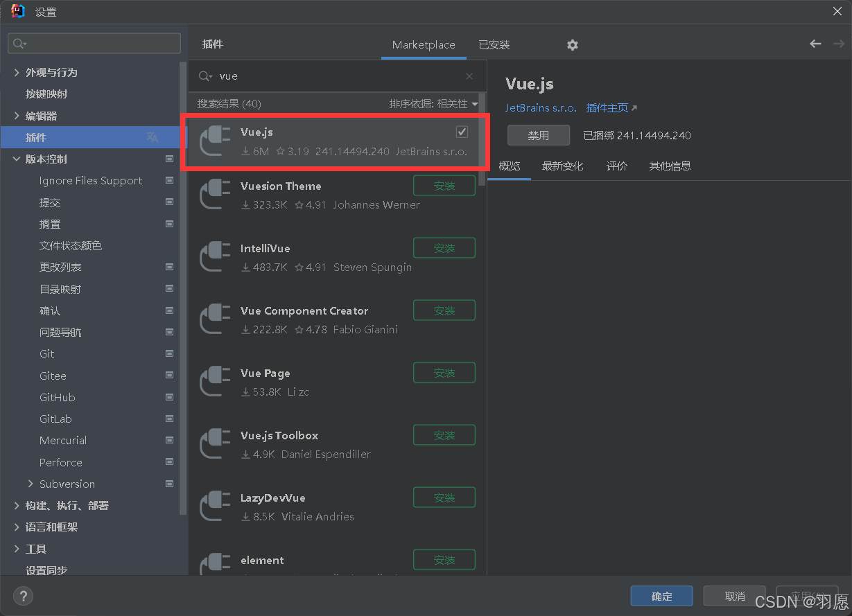Click the IntelliJ IDEA logo in title bar
This screenshot has width=852, height=616.
pos(18,11)
